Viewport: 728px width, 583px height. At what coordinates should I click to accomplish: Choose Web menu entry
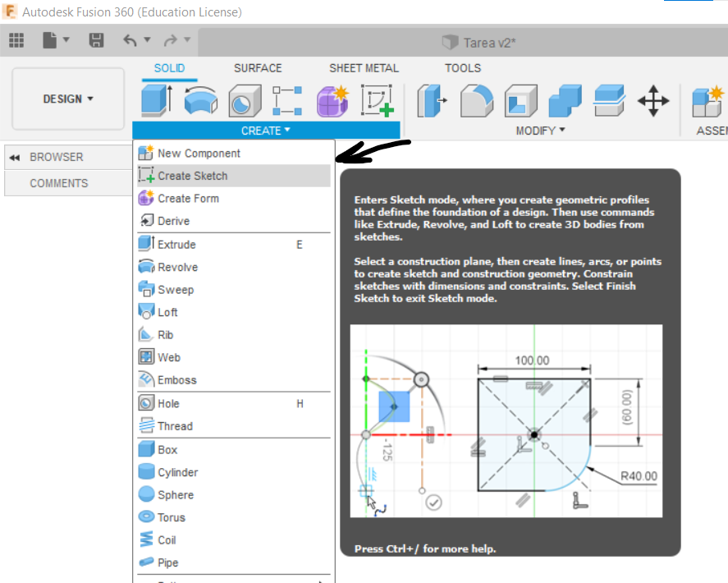[x=234, y=358]
